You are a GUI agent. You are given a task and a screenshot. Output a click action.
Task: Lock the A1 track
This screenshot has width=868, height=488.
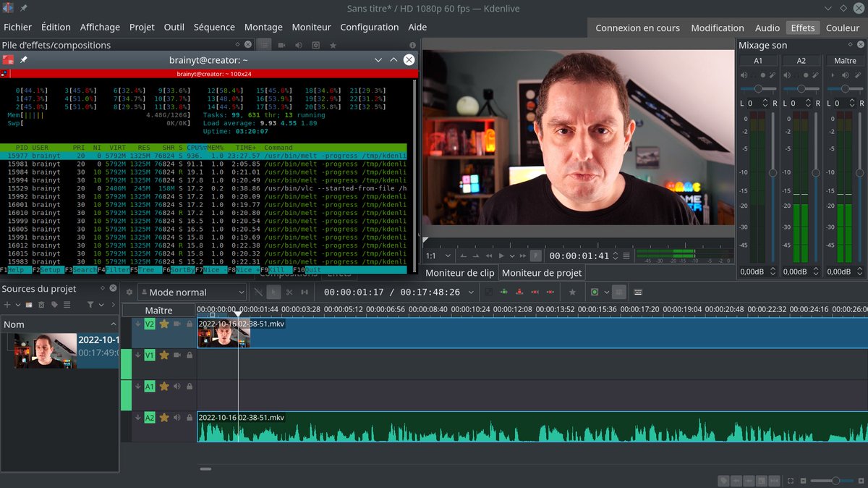[190, 387]
